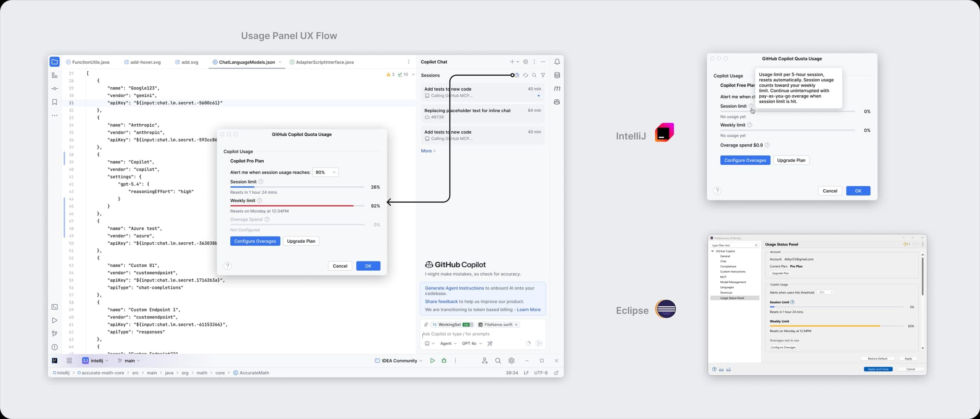The width and height of the screenshot is (980, 419).
Task: Switch to AdapterScriptInterface.java tab
Action: [x=322, y=62]
